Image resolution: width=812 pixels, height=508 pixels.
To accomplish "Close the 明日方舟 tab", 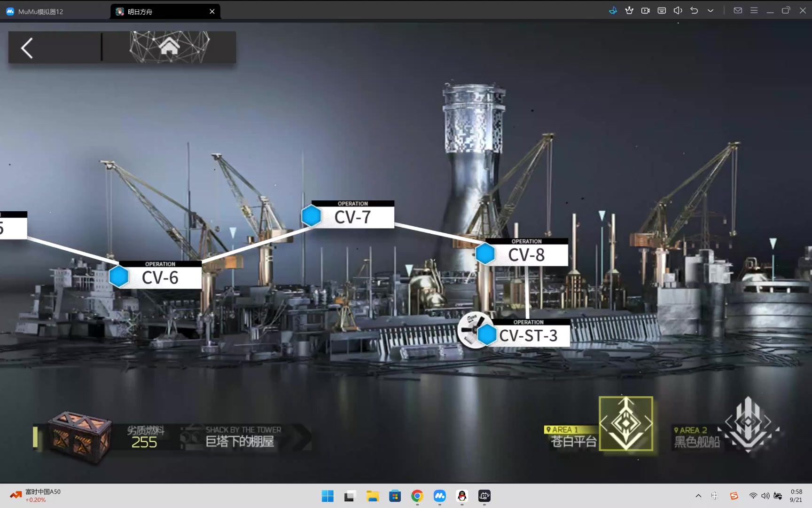I will tap(212, 12).
